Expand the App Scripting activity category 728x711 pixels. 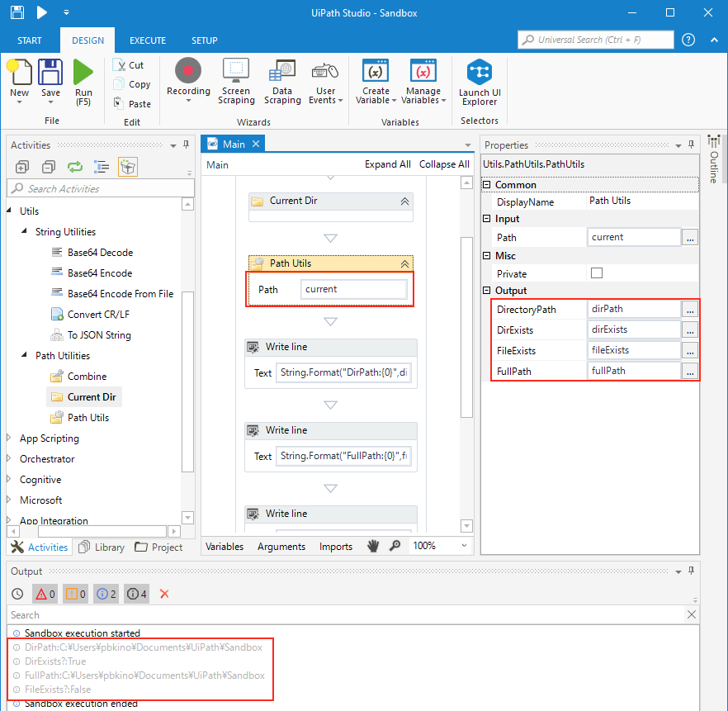click(10, 438)
